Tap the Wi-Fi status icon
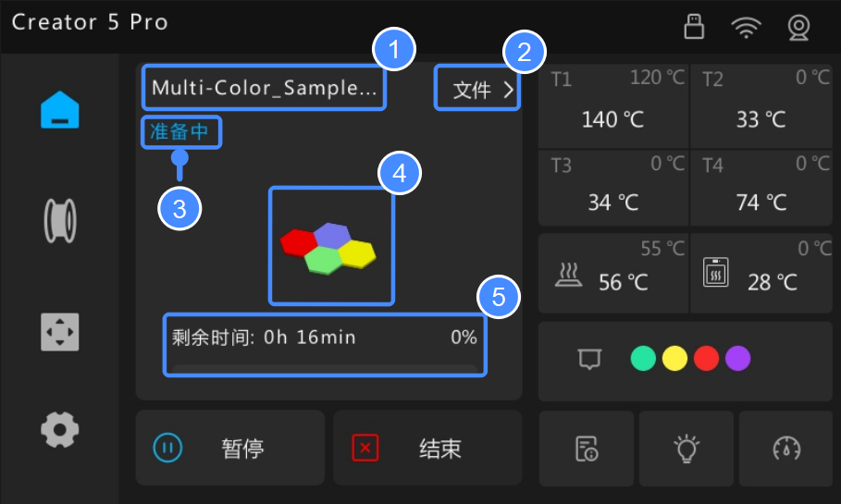Viewport: 841px width, 504px height. [x=746, y=27]
